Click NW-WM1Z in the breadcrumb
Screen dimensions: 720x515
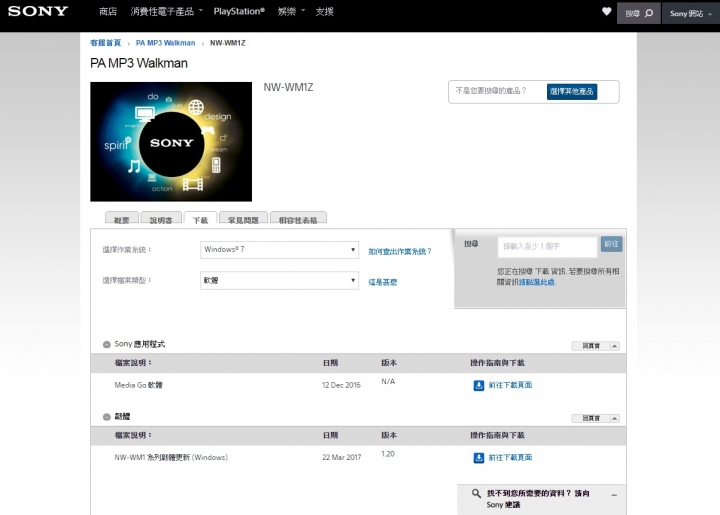[x=228, y=43]
